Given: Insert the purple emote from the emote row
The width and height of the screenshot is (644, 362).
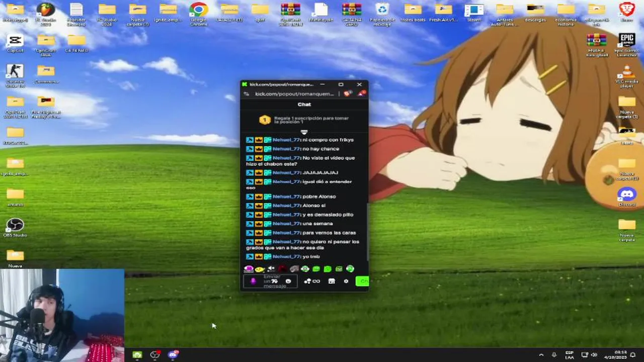Looking at the screenshot, I should 249,269.
